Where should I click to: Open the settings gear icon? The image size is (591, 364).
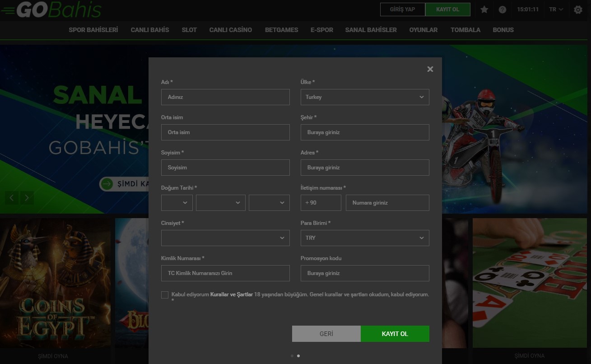[578, 9]
